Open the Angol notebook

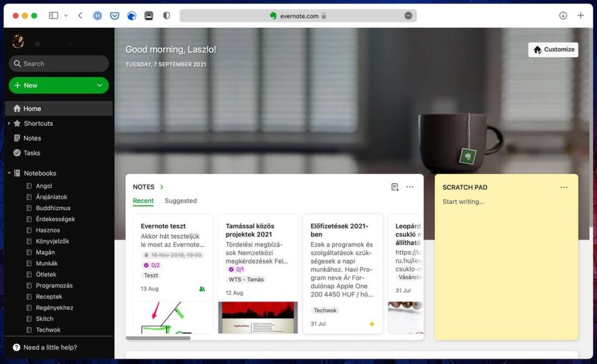tap(44, 186)
